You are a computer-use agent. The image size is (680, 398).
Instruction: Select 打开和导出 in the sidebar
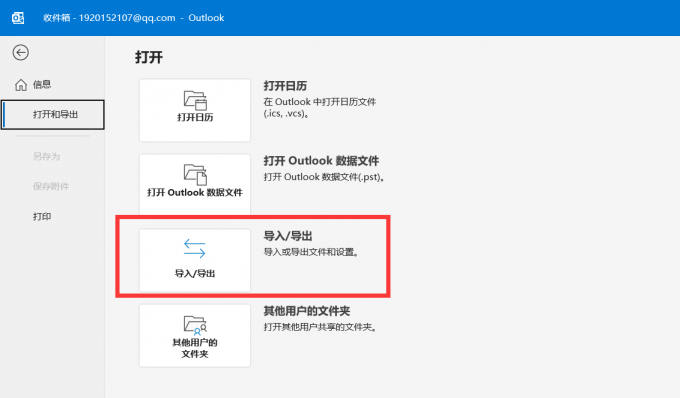(x=53, y=114)
